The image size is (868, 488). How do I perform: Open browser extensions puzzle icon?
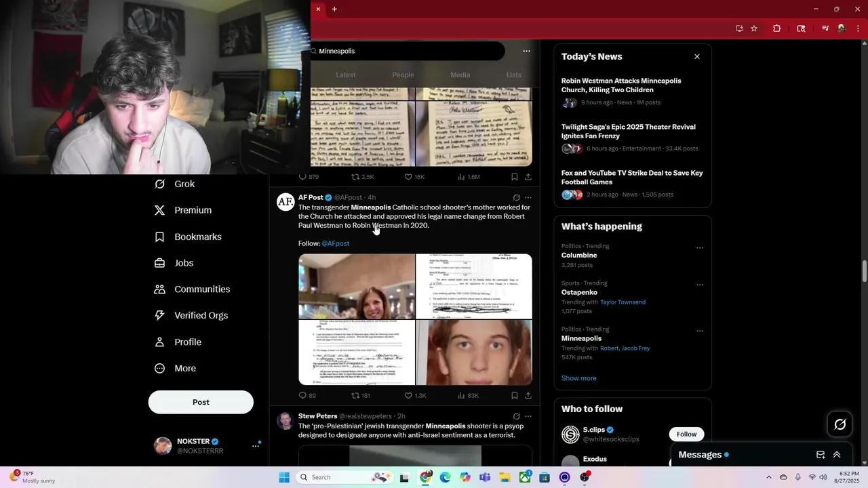click(x=777, y=28)
